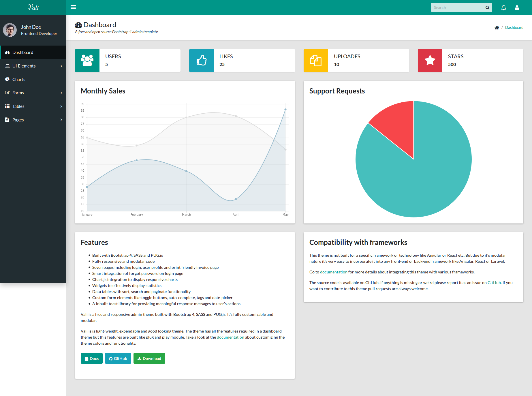Click the Users widget group icon
Screen dimensions: 532x396
pyautogui.click(x=87, y=61)
